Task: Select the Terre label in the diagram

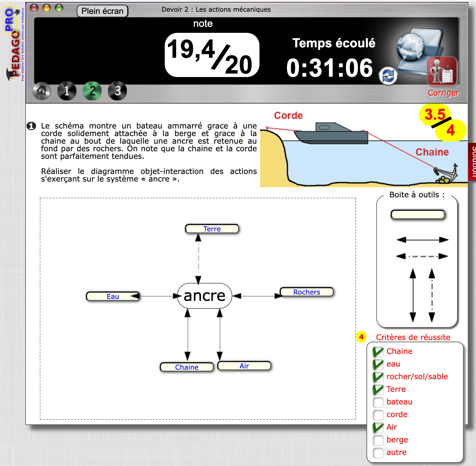Action: (x=212, y=229)
